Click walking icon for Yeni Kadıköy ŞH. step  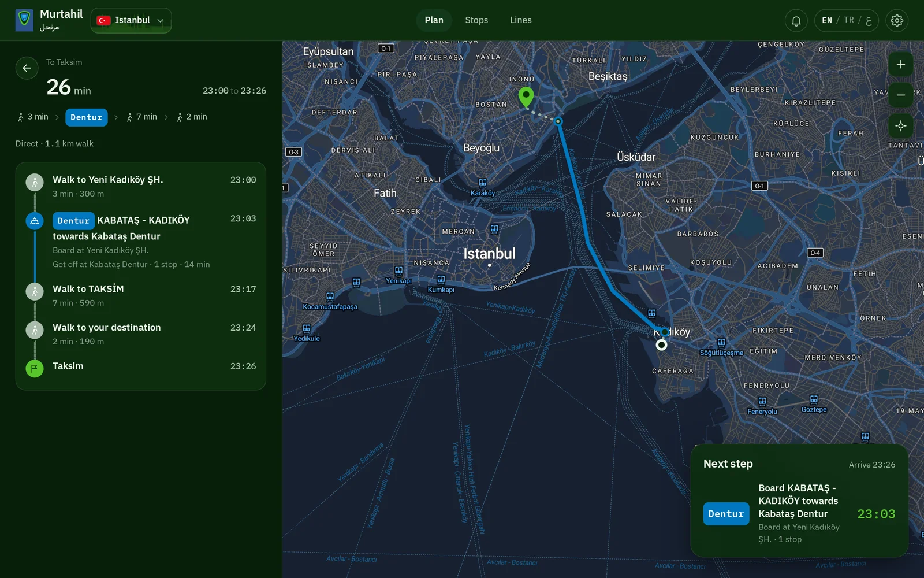[x=35, y=183]
